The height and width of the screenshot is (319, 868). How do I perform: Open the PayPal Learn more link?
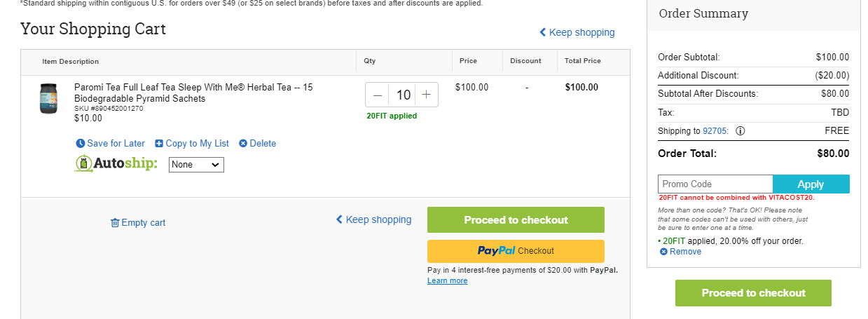(447, 281)
